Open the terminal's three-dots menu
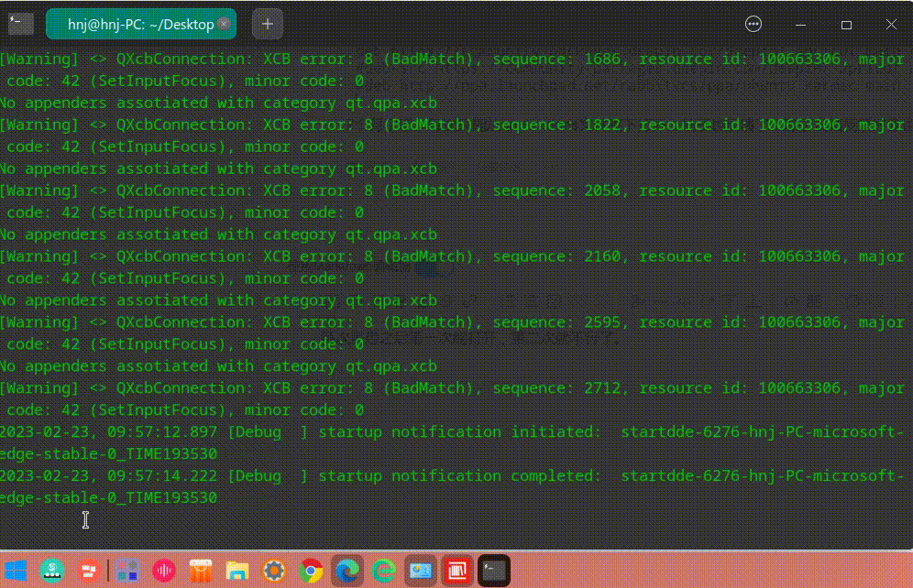This screenshot has width=913, height=588. (x=753, y=24)
